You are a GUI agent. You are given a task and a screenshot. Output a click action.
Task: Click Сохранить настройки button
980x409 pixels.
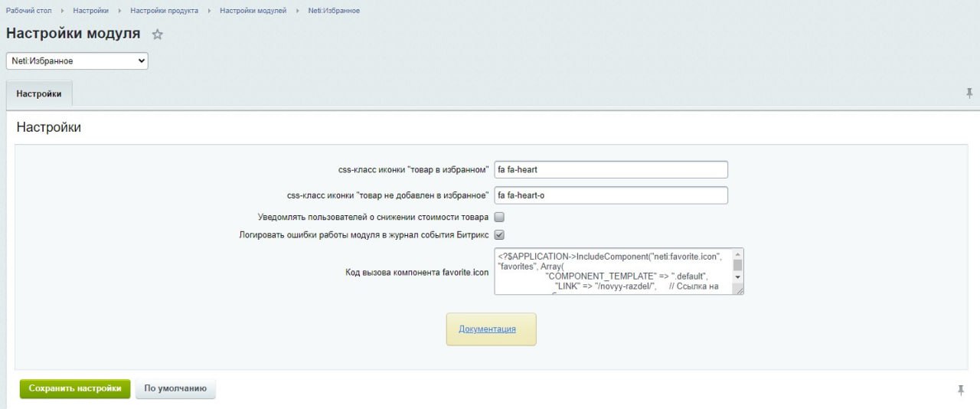[75, 388]
